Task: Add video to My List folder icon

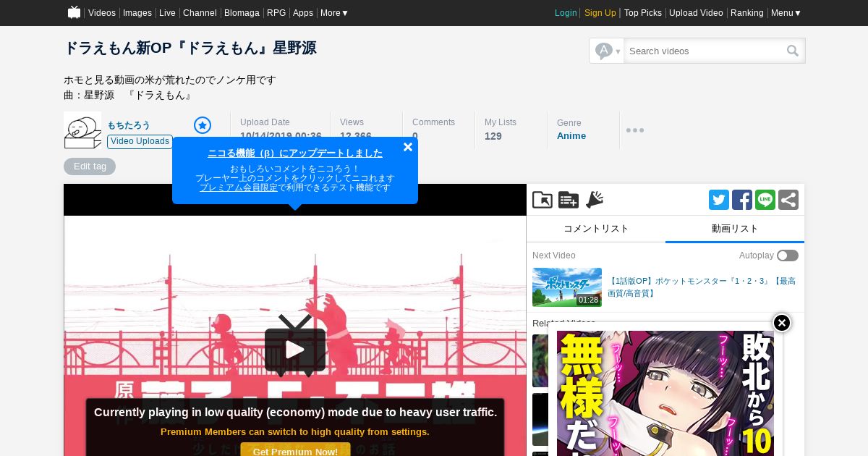Action: pos(542,200)
